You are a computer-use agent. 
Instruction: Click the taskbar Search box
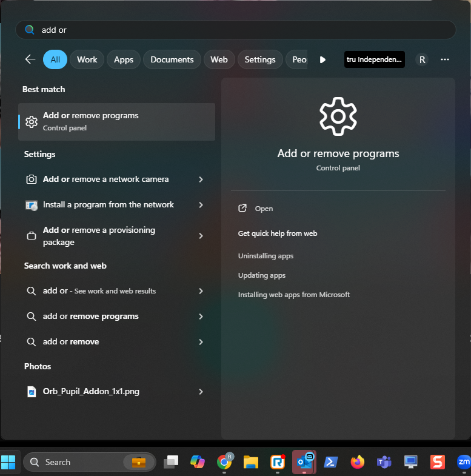[x=89, y=462]
